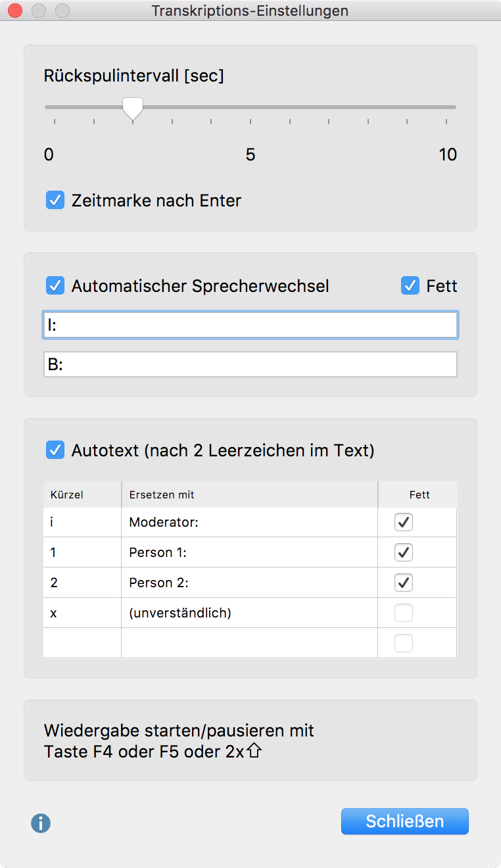Toggle Zeitmarke nach Enter checkbox
501x868 pixels.
pyautogui.click(x=55, y=200)
